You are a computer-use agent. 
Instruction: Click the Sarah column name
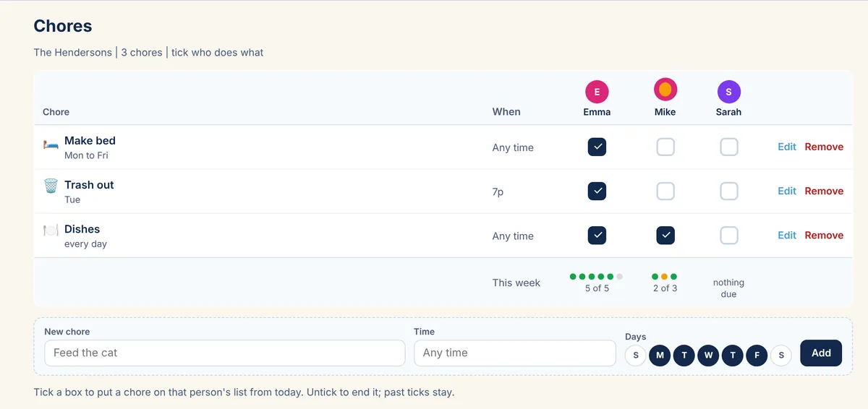pyautogui.click(x=728, y=112)
